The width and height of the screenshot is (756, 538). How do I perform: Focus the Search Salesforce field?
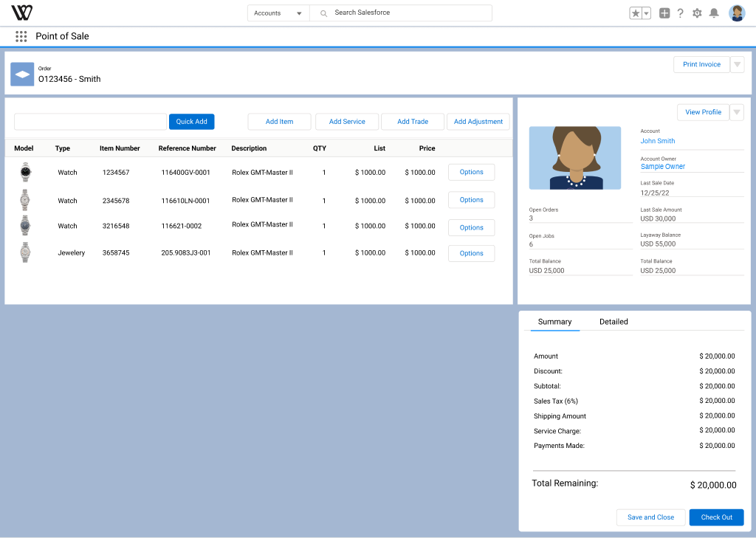pyautogui.click(x=401, y=13)
